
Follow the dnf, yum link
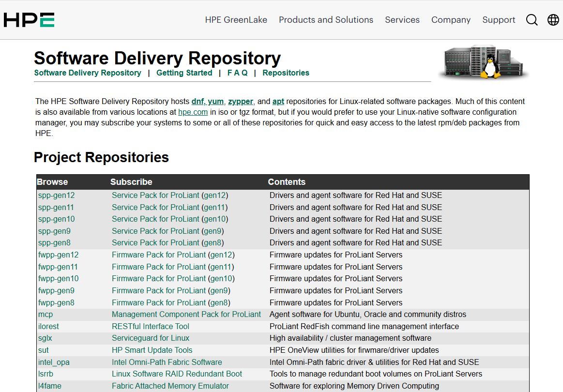pos(207,102)
